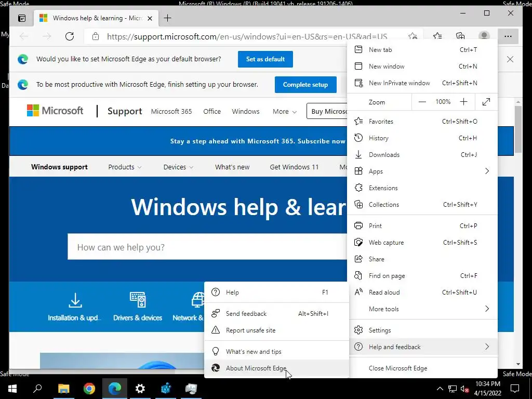The height and width of the screenshot is (399, 532).
Task: Select Send feedback
Action: pos(276,314)
